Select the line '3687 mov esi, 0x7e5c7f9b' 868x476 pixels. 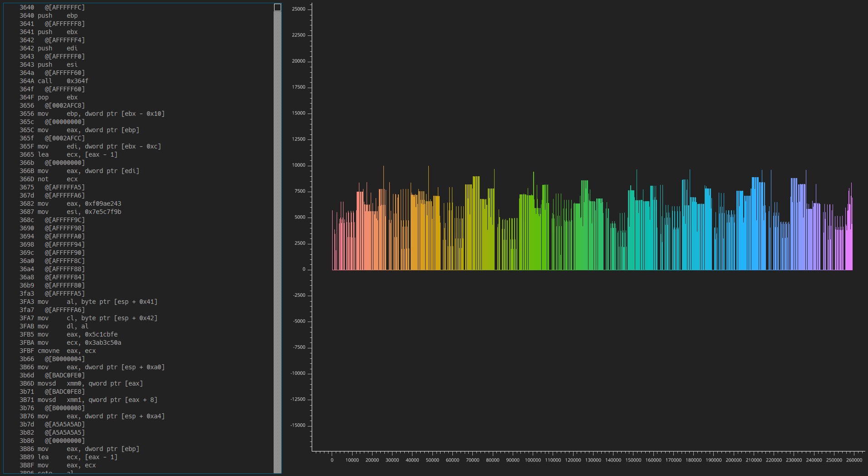click(x=138, y=212)
